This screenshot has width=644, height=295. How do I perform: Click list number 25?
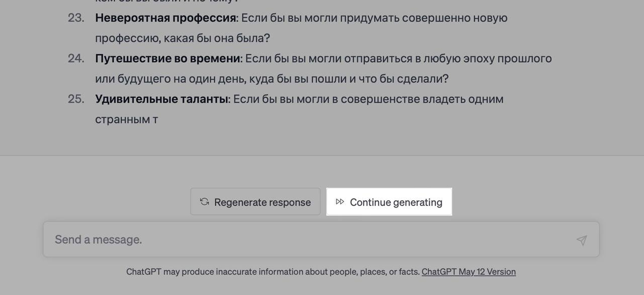point(76,99)
